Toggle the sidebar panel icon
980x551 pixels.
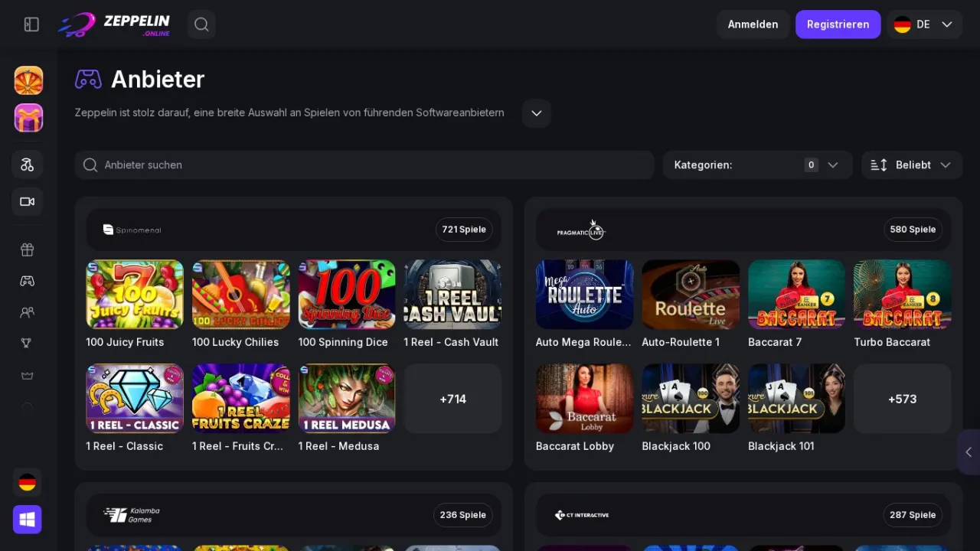tap(31, 24)
